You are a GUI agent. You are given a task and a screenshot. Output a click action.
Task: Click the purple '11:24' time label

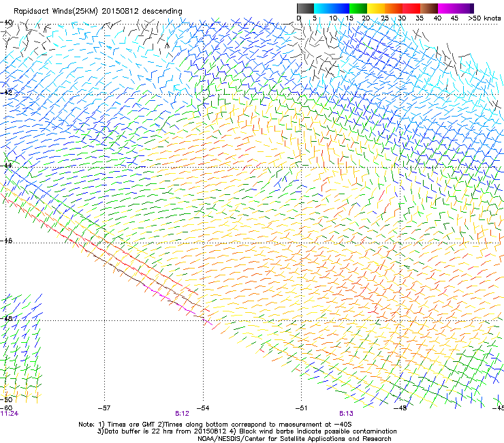point(10,414)
